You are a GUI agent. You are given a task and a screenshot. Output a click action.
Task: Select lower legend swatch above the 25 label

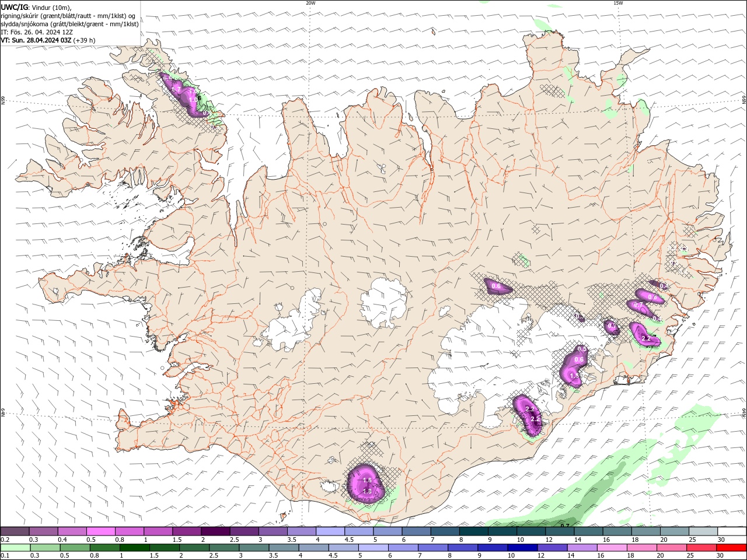(x=701, y=548)
